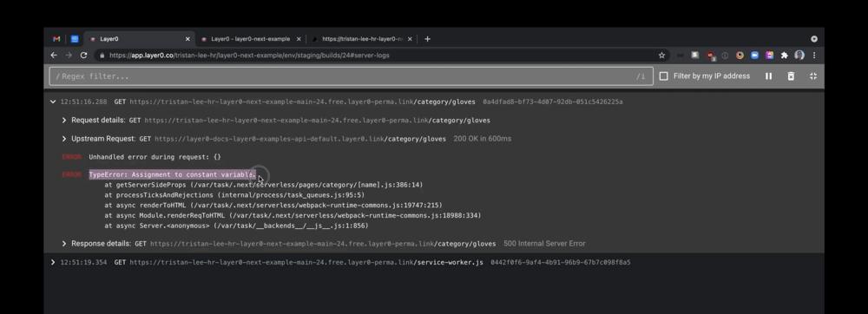868x314 pixels.
Task: Open a new browser tab
Action: (x=427, y=39)
